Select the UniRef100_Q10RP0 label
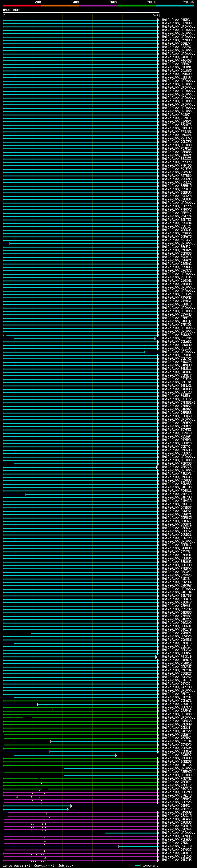The height and width of the screenshot is (868, 197). (176, 121)
